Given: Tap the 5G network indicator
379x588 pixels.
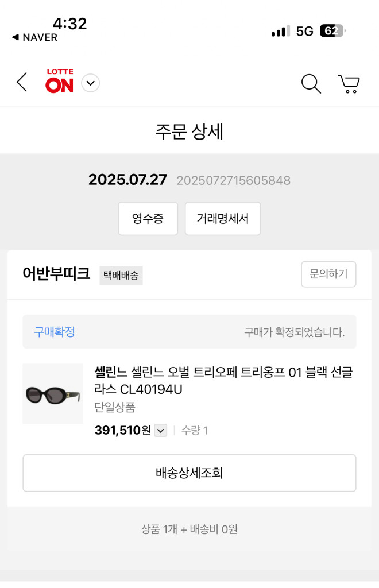Looking at the screenshot, I should click(x=303, y=31).
